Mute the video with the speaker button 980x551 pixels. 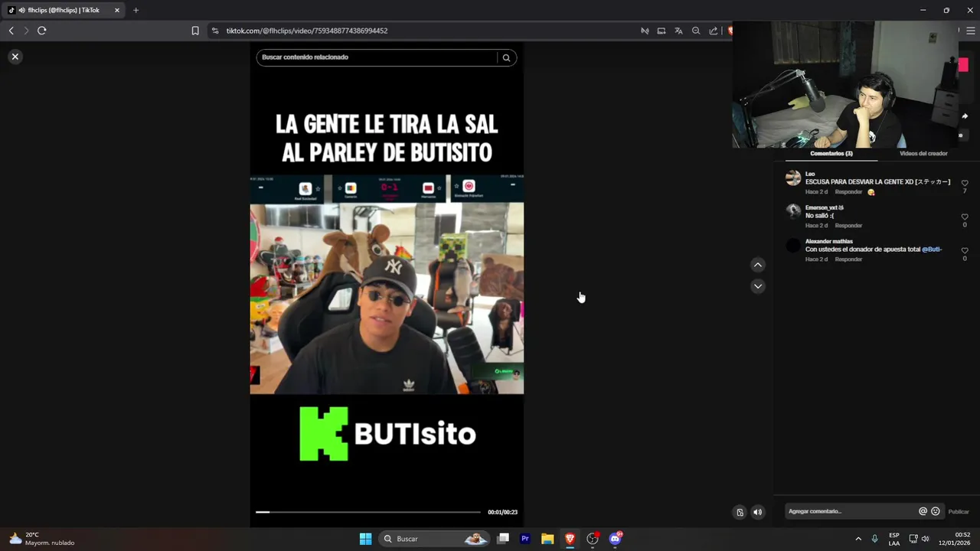tap(757, 512)
